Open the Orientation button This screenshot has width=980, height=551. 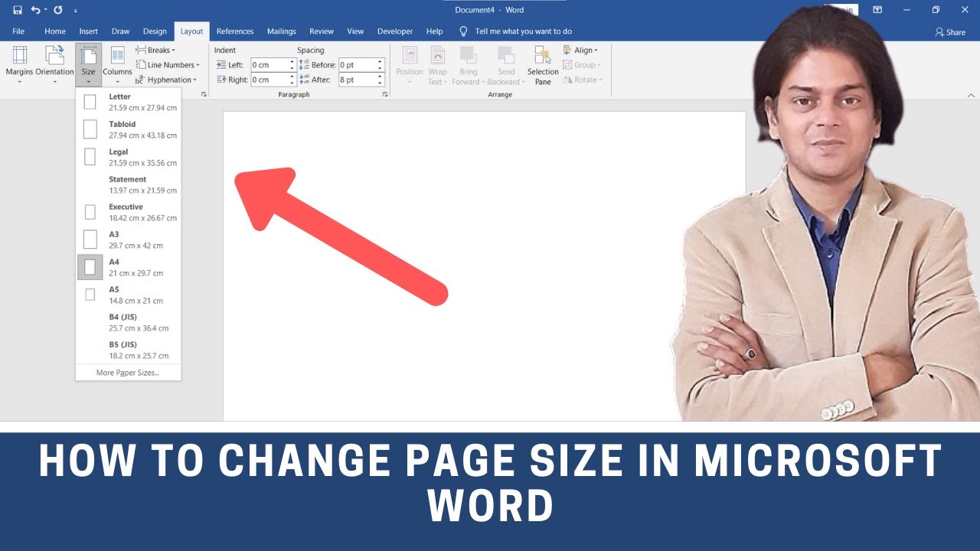pyautogui.click(x=54, y=65)
